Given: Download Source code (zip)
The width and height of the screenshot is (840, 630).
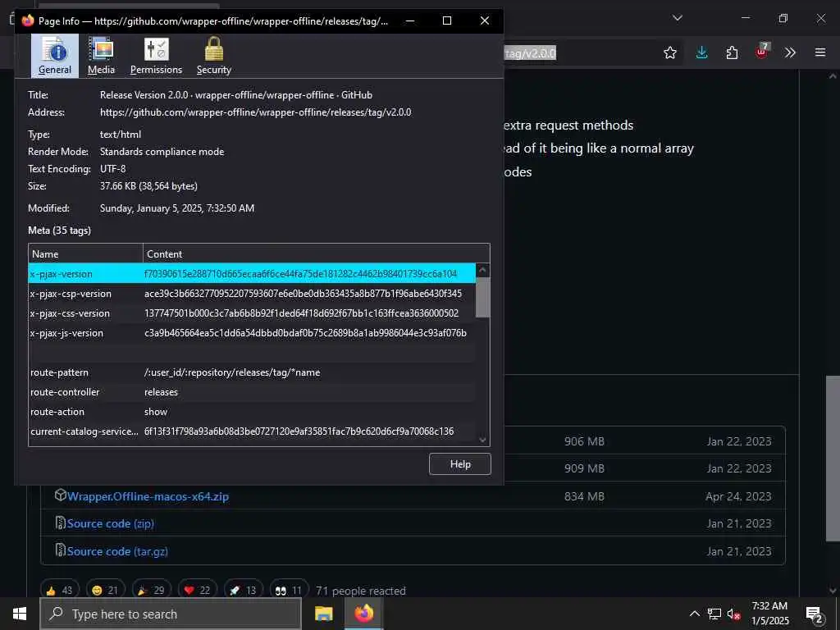Looking at the screenshot, I should [111, 524].
